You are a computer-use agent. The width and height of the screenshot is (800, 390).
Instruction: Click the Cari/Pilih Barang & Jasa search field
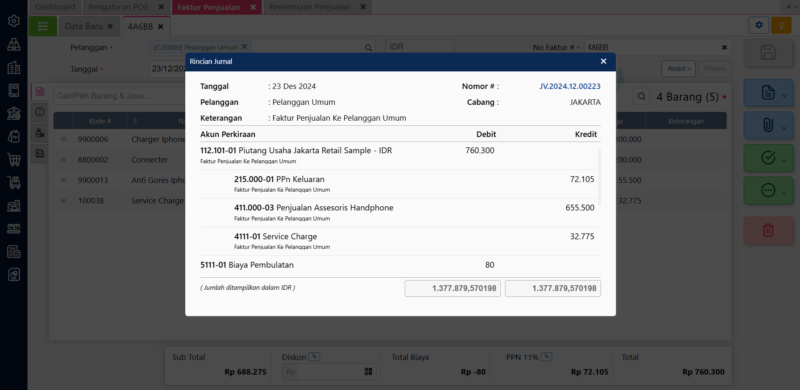[x=119, y=96]
